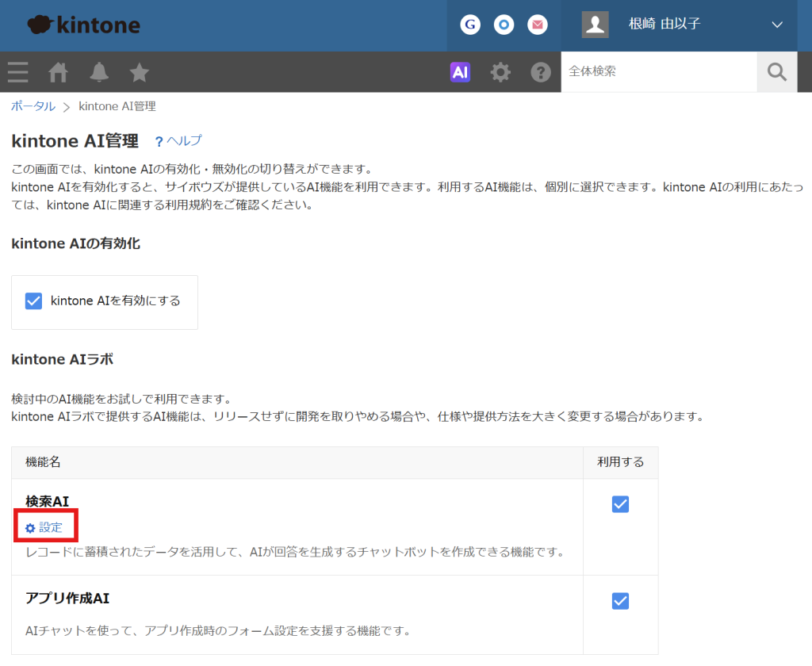Screen dimensions: 812x666
Task: Toggle kintone AIを有効にする checkbox
Action: [33, 301]
